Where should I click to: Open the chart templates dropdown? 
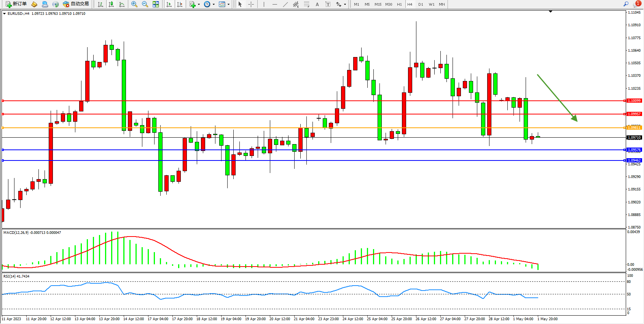228,5
